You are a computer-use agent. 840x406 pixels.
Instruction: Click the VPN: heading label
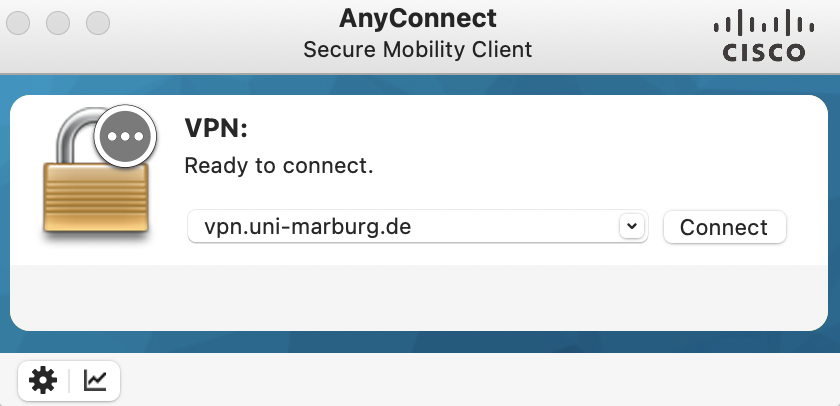click(x=216, y=129)
